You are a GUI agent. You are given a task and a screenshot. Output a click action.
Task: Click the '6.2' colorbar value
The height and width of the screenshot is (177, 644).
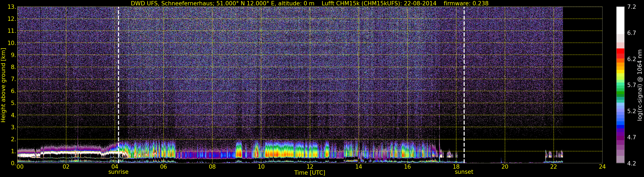coord(632,59)
